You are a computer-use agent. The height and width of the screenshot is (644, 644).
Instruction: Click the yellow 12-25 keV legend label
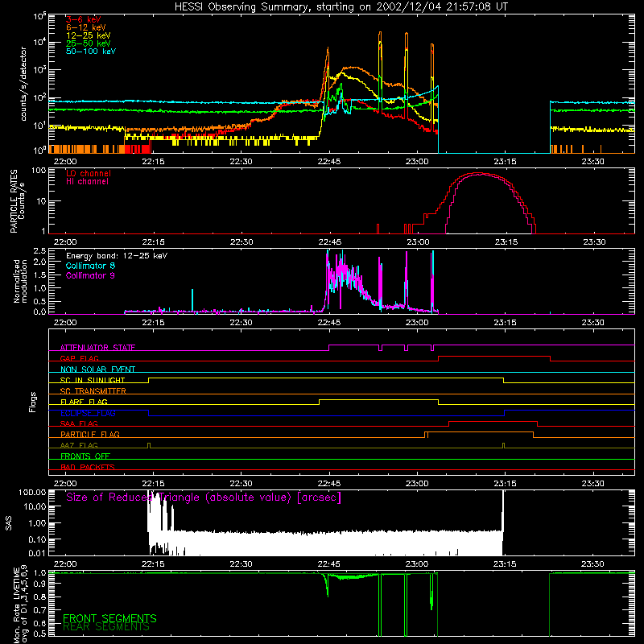[89, 35]
